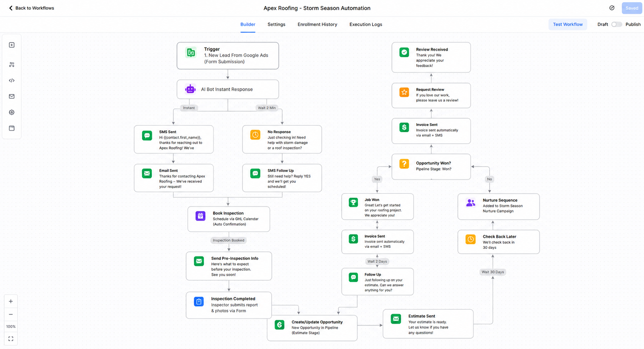
Task: Click the Request Review node title
Action: point(430,90)
